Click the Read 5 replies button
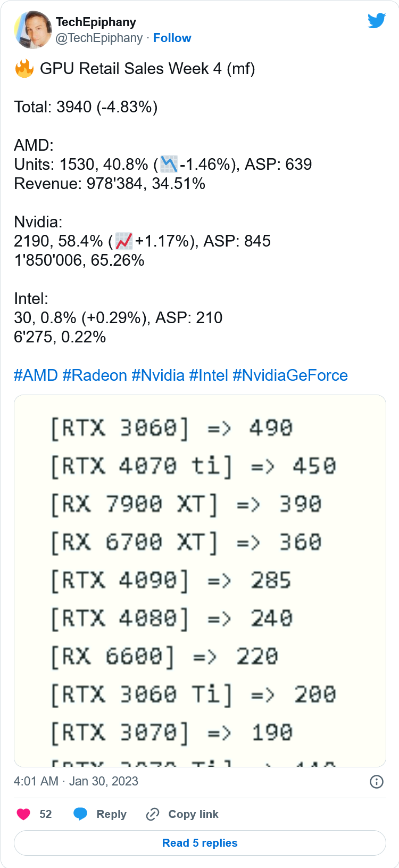Screen dimensions: 399x868 click(200, 843)
